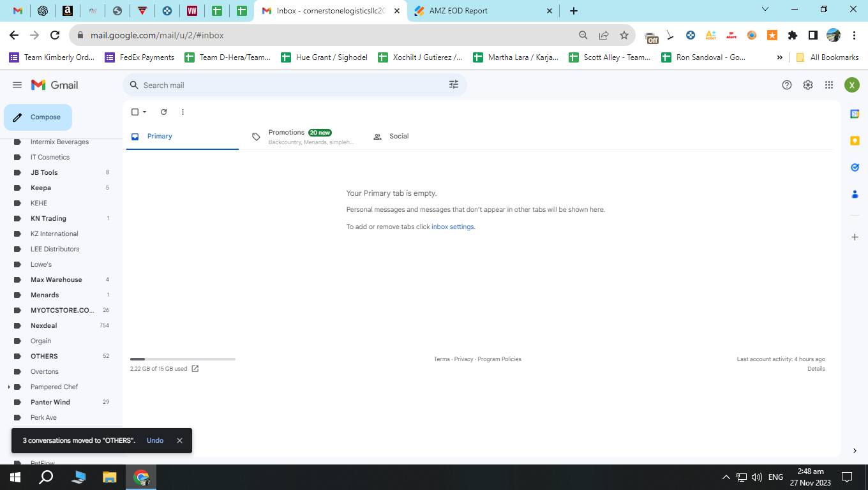
Task: Open File Explorer on the taskbar
Action: pos(110,477)
